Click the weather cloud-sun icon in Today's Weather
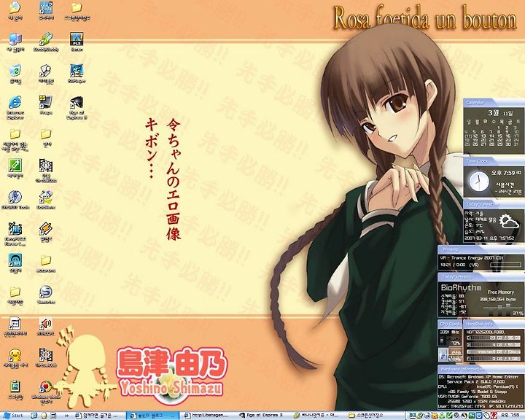The height and width of the screenshot is (420, 525). (509, 222)
